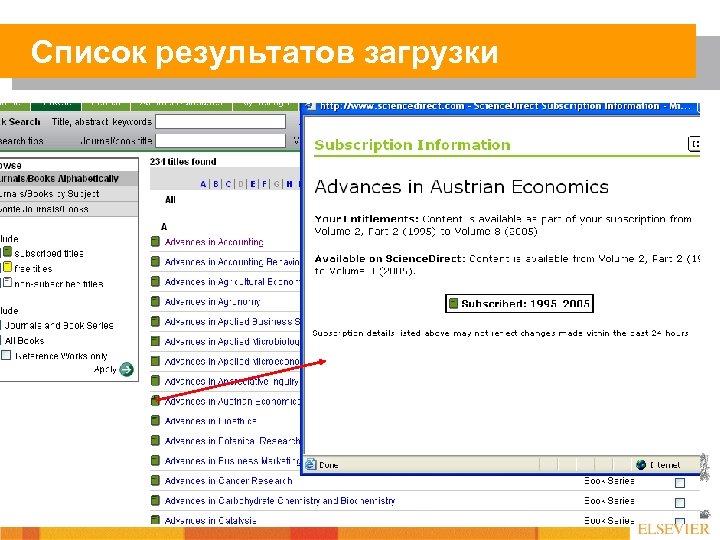
Task: Focus the Journal/book title search field
Action: (220, 140)
